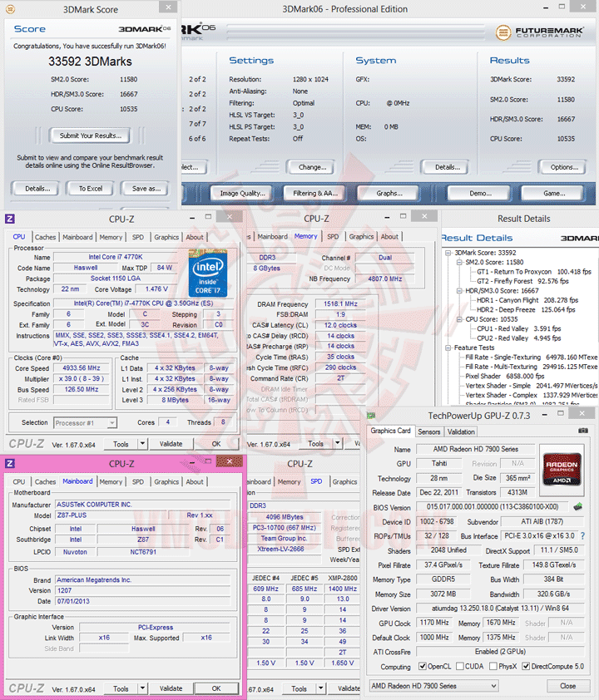The image size is (599, 700).
Task: Click the 1518.1 MHz DRAM Frequency value
Action: click(x=340, y=303)
